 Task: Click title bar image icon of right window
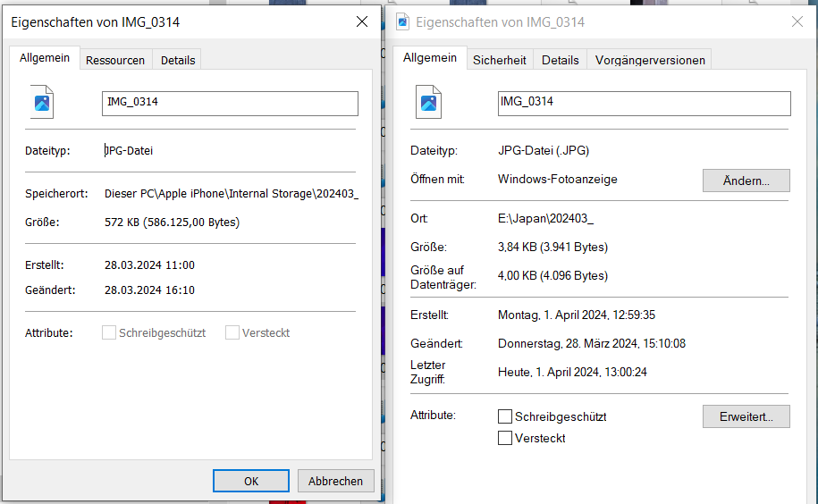[403, 21]
